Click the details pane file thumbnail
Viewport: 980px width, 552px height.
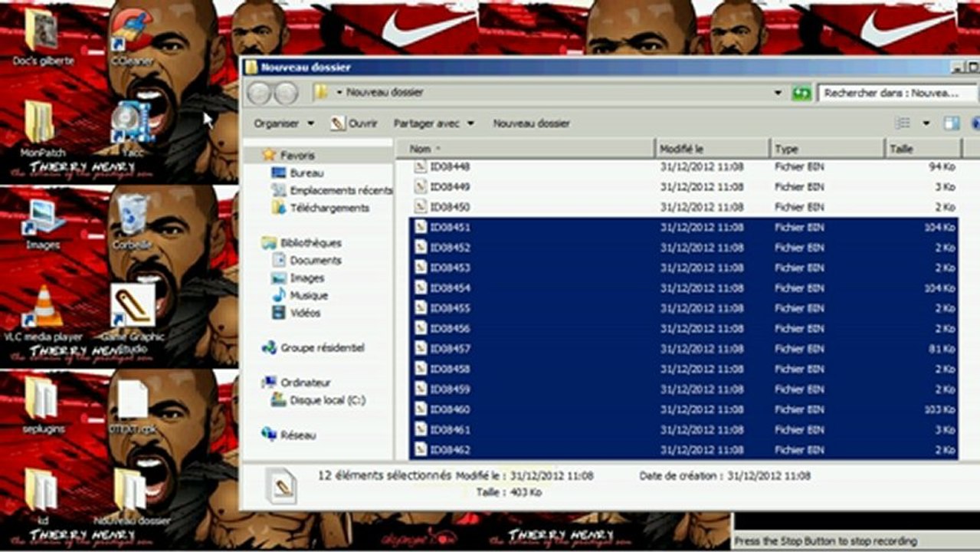point(281,485)
